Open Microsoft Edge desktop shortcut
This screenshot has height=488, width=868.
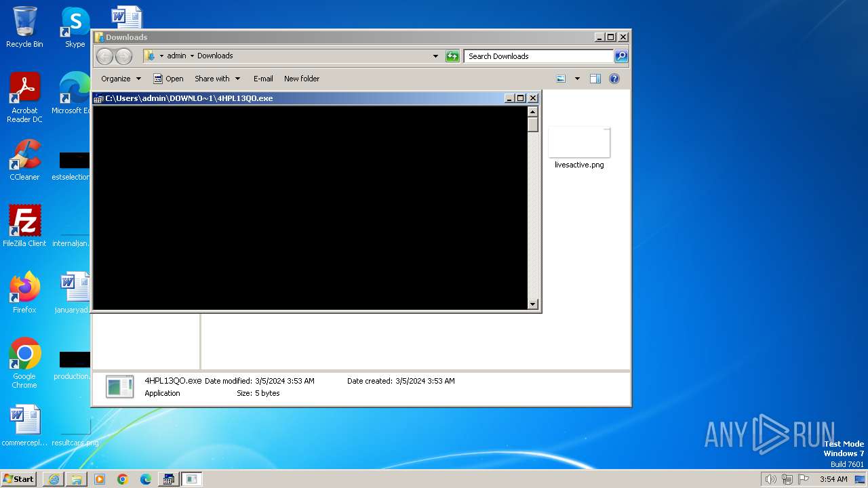72,94
